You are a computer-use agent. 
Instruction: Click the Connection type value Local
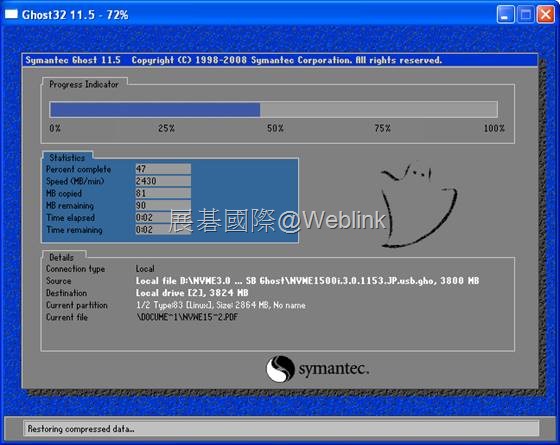[x=145, y=269]
